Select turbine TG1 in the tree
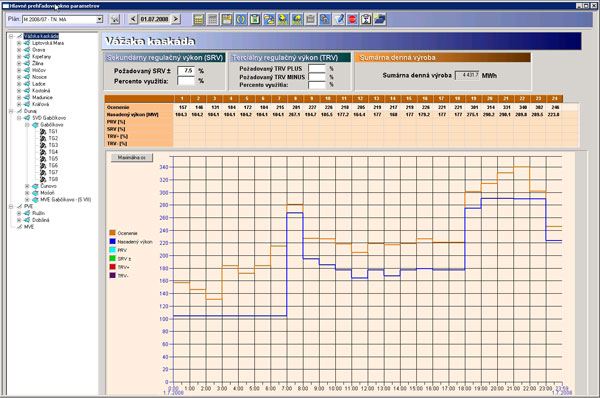Viewport: 600px width, 398px height. point(53,131)
